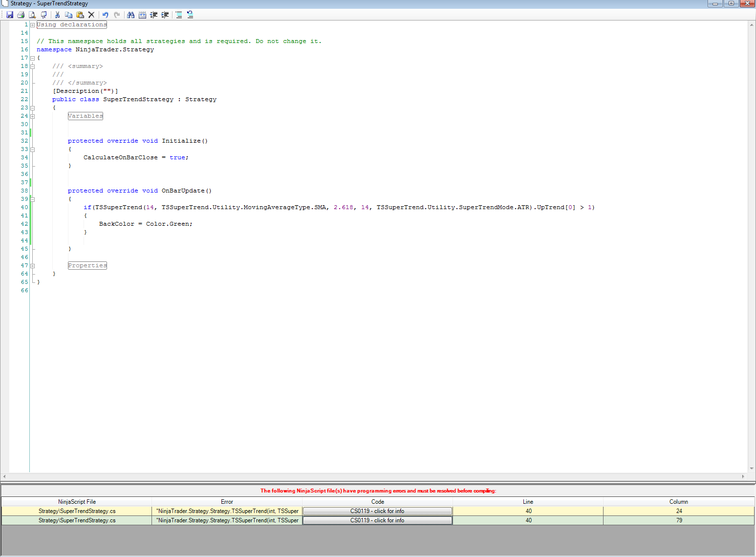Click the 'UpTrend[0]' text on line 40
The height and width of the screenshot is (557, 756).
pos(556,207)
